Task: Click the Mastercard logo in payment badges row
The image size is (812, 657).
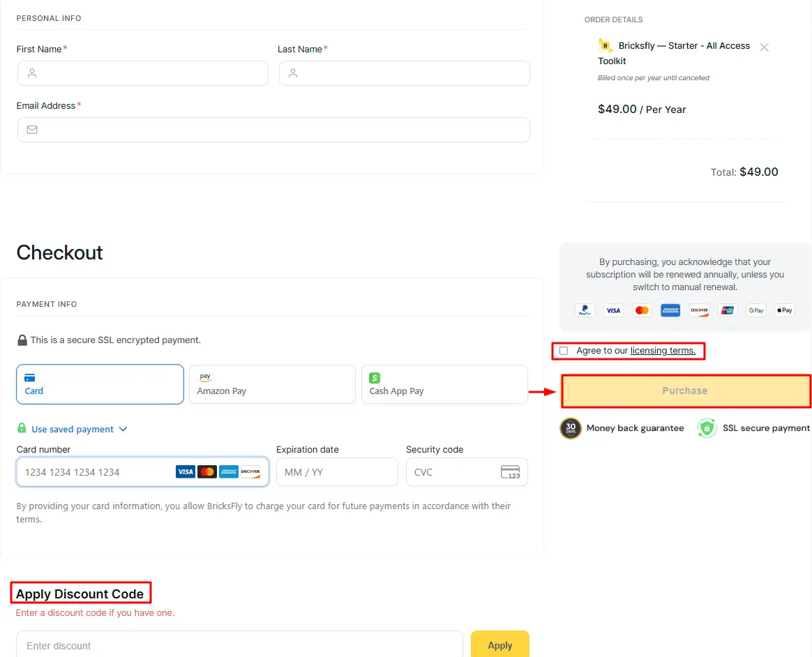Action: coord(642,310)
